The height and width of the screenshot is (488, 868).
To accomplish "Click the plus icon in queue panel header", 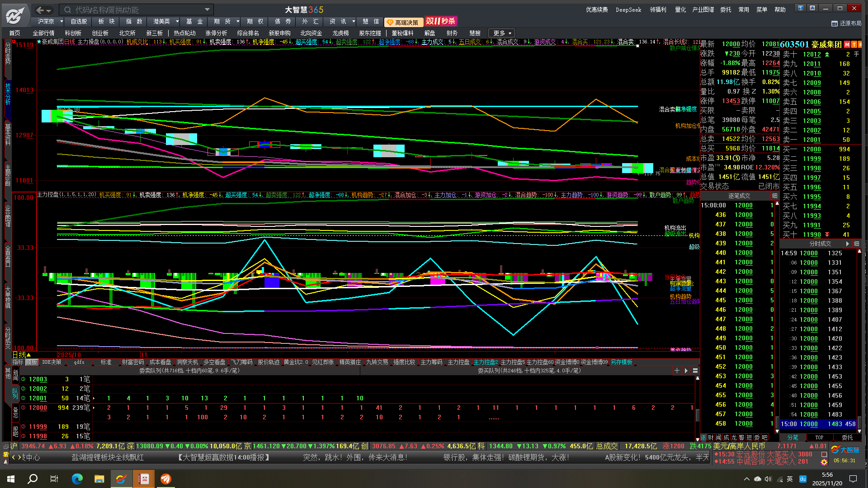I will tap(677, 371).
